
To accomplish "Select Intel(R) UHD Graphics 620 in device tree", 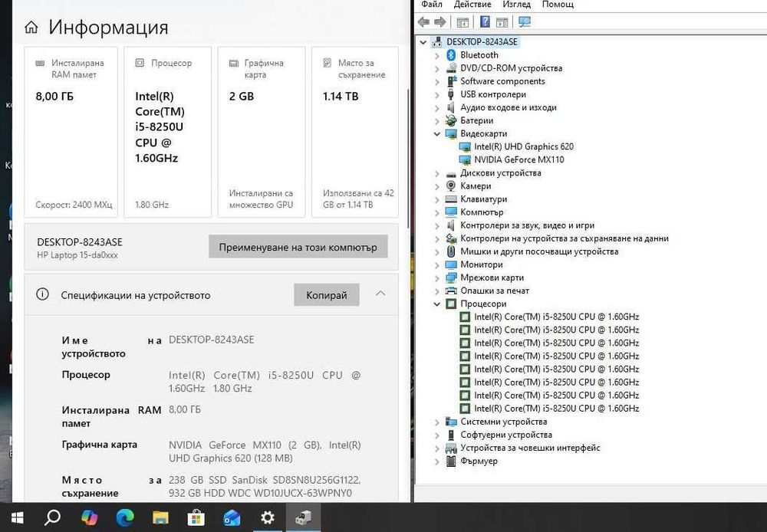I will [523, 146].
